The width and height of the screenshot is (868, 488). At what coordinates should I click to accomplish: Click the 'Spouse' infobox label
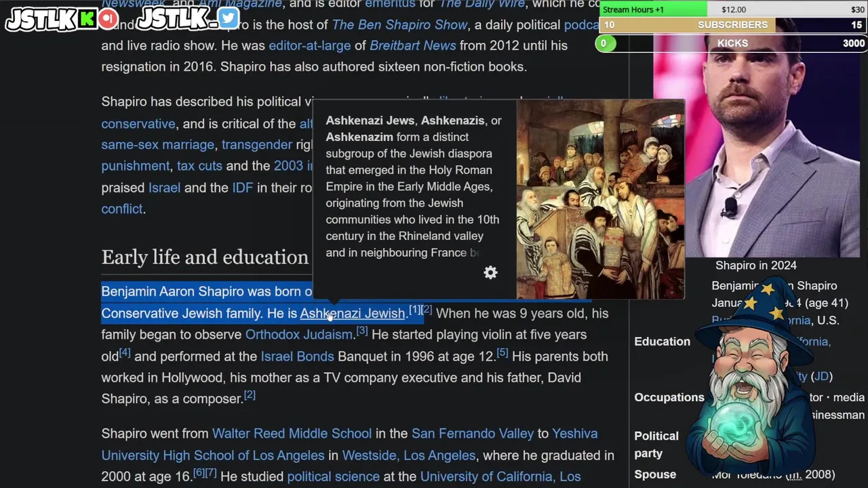[655, 474]
